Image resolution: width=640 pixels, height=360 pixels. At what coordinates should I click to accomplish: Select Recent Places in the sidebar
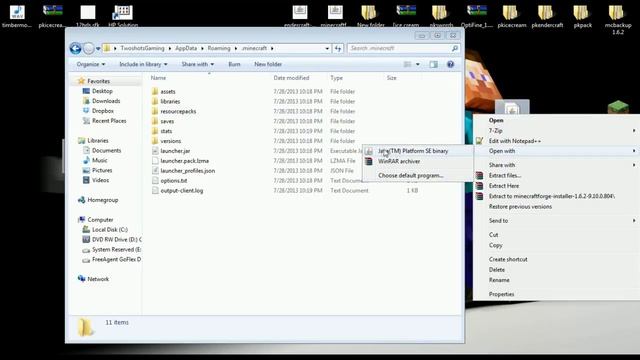[x=109, y=121]
